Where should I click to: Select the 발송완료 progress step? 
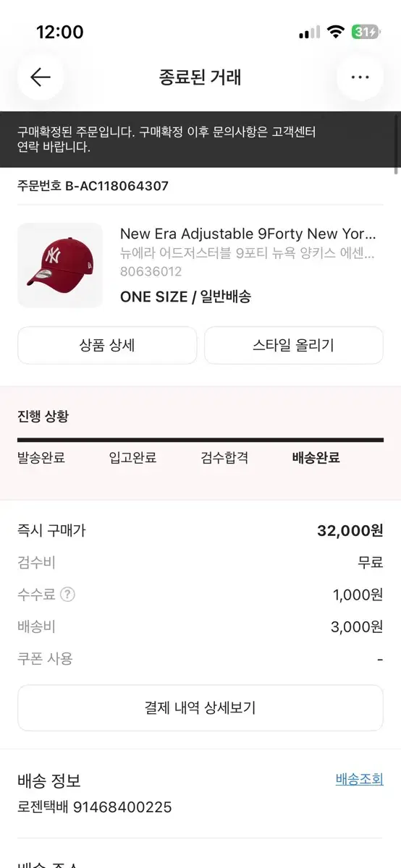[41, 457]
